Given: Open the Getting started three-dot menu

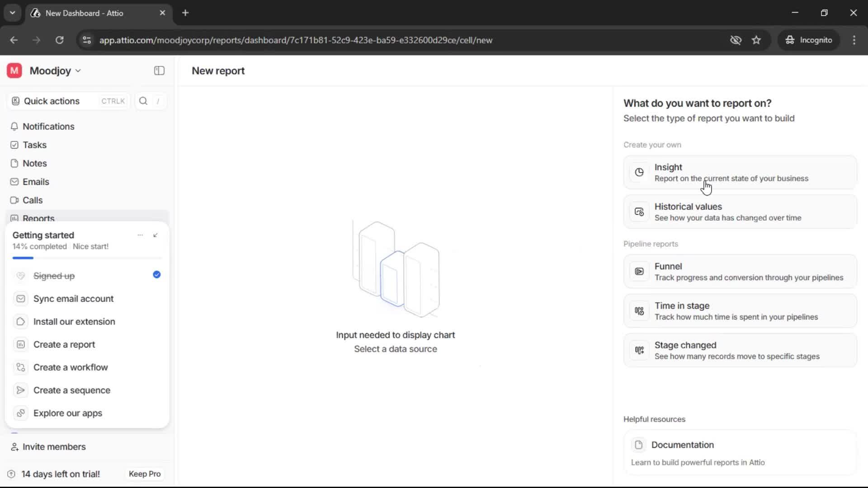Looking at the screenshot, I should point(140,235).
